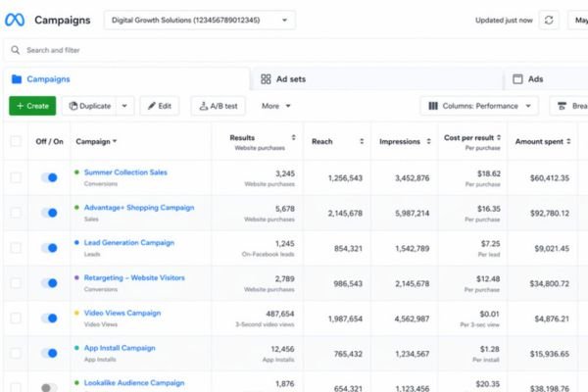Image resolution: width=588 pixels, height=392 pixels.
Task: Click the A/B test flask icon
Action: click(x=204, y=106)
